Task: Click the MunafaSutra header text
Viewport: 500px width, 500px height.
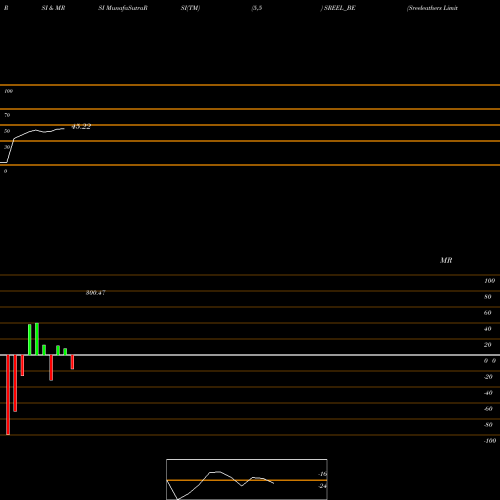Action: 123,8
